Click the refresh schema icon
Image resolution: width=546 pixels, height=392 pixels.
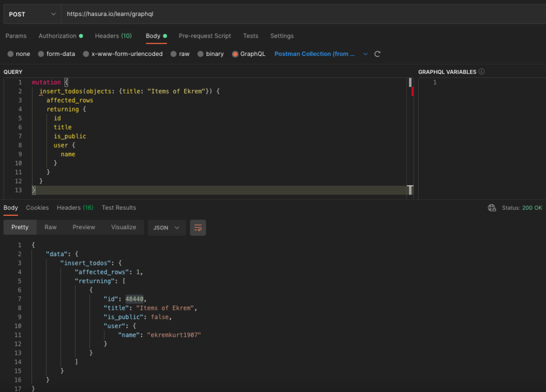pos(378,54)
